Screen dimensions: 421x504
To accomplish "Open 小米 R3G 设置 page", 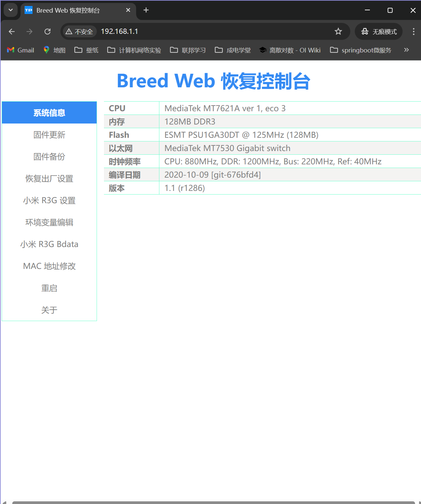I will pyautogui.click(x=49, y=200).
